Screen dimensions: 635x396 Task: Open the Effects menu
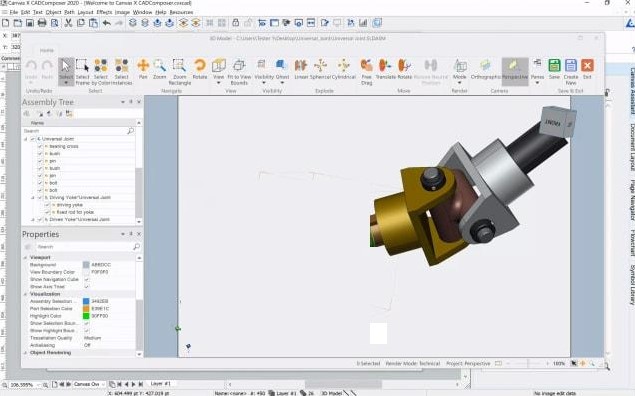104,12
